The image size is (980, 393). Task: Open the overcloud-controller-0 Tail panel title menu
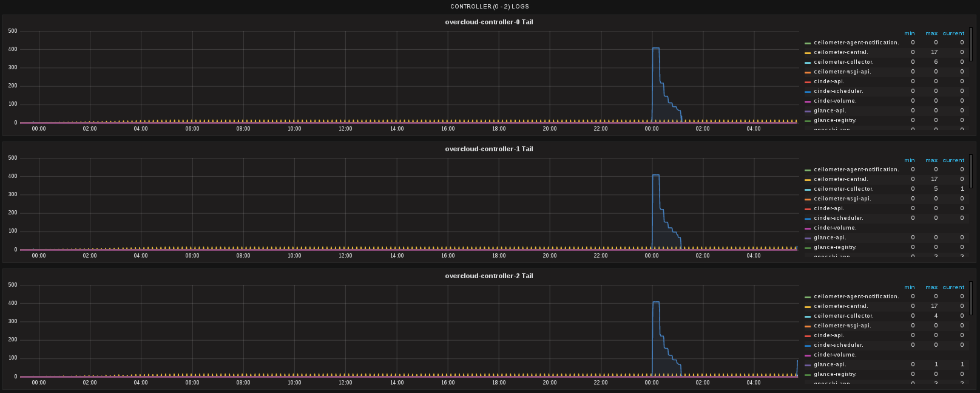(489, 22)
